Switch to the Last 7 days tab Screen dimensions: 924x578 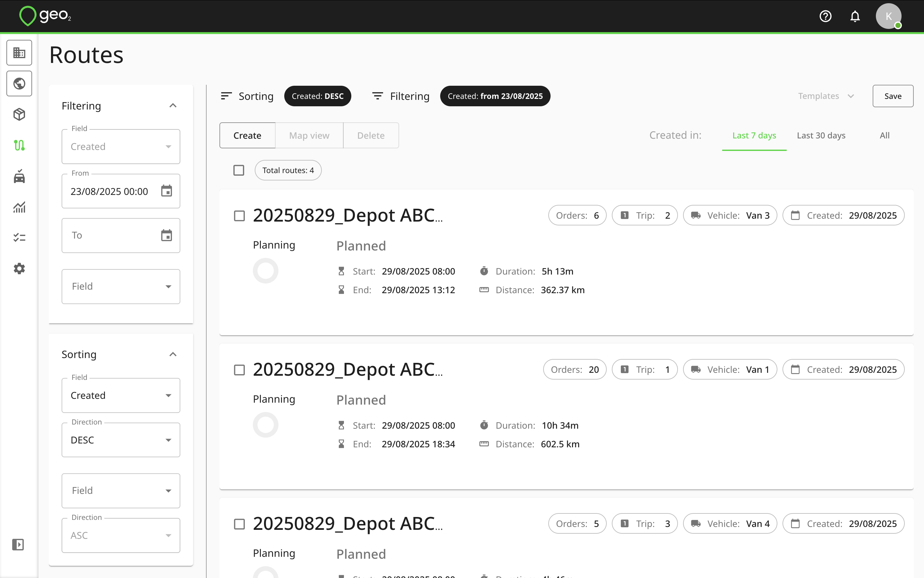tap(754, 136)
